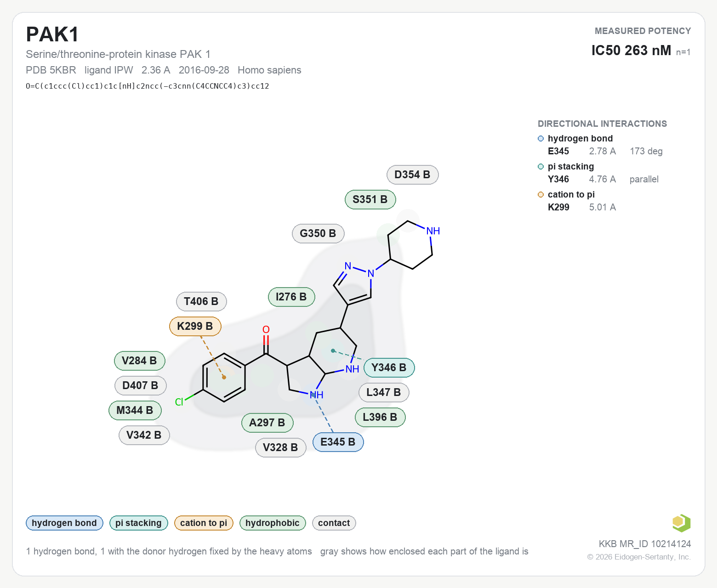Click the hydrogen bond legend pill

pos(64,523)
